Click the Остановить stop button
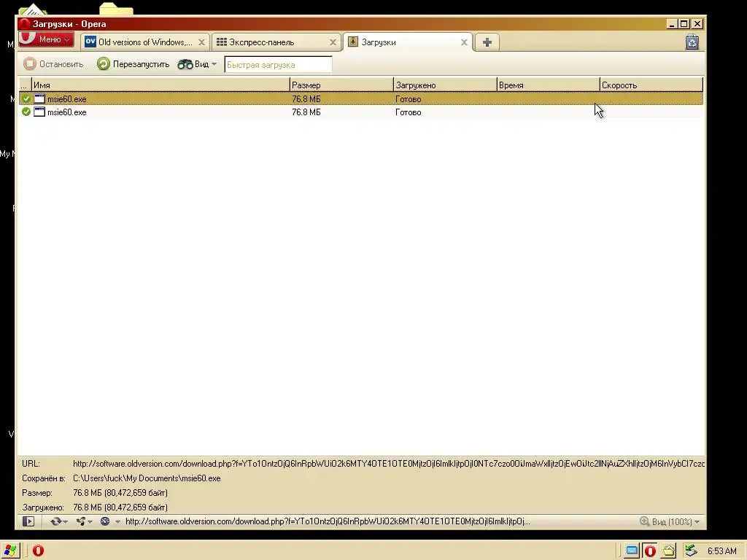Screen dimensions: 747x560 (x=54, y=64)
